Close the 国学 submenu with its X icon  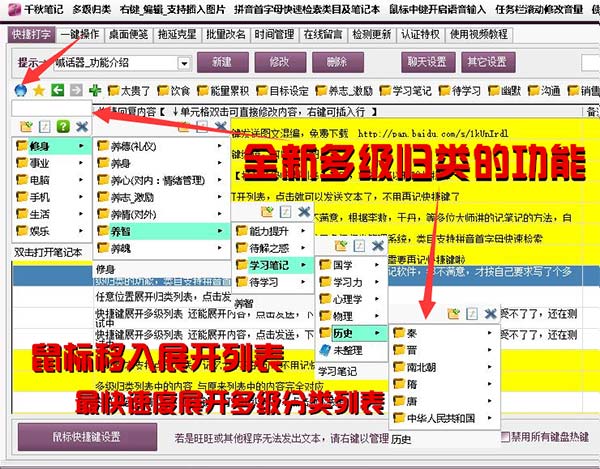[x=378, y=246]
